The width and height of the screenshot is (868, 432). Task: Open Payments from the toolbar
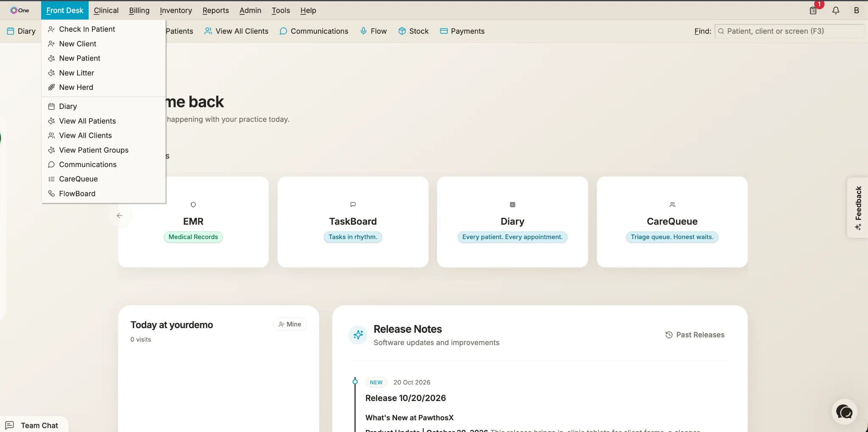tap(462, 31)
